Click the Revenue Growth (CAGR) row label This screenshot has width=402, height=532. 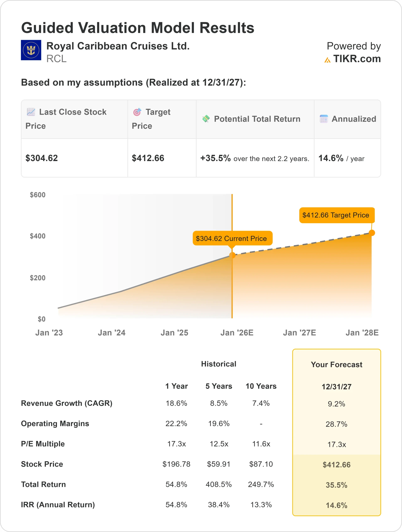click(67, 403)
